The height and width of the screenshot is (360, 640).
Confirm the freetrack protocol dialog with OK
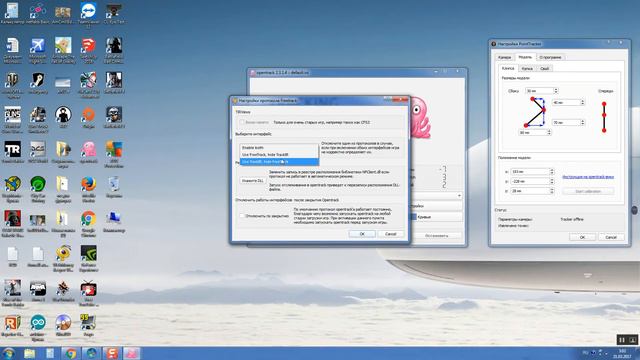362,234
